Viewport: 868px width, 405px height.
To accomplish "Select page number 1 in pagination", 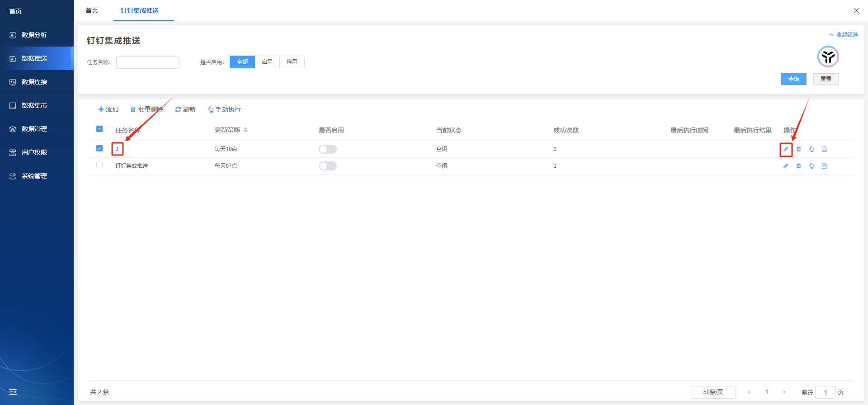I will [x=767, y=392].
